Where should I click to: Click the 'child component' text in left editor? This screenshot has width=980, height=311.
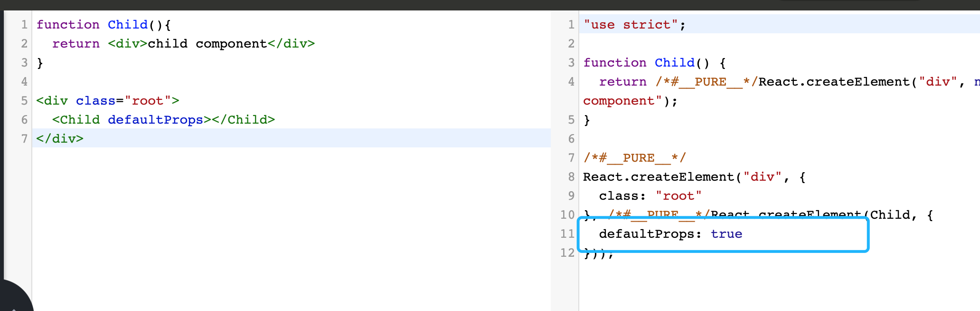pyautogui.click(x=207, y=44)
